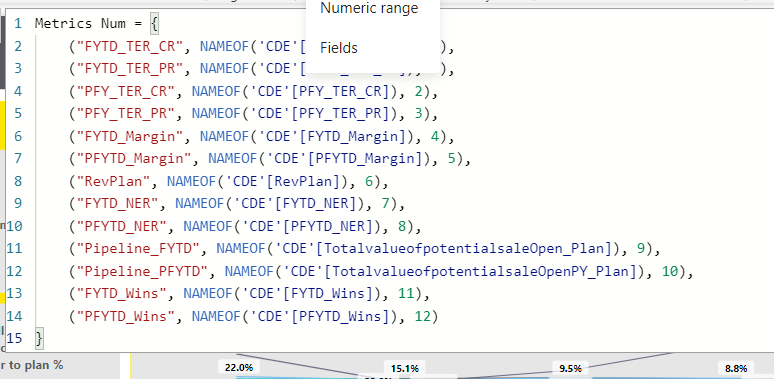
Task: Click the 15.1% data label in chart
Action: tap(405, 368)
